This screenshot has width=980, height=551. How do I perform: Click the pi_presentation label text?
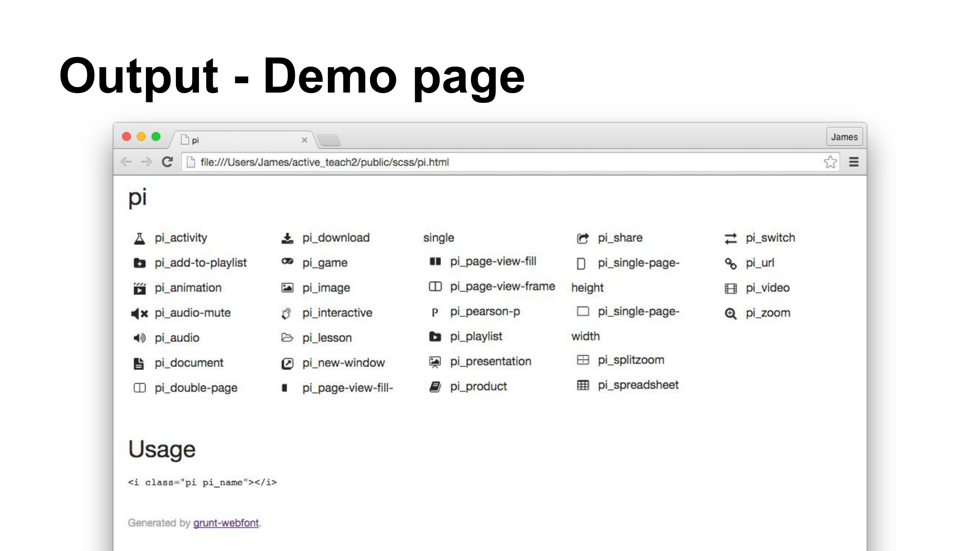point(490,361)
